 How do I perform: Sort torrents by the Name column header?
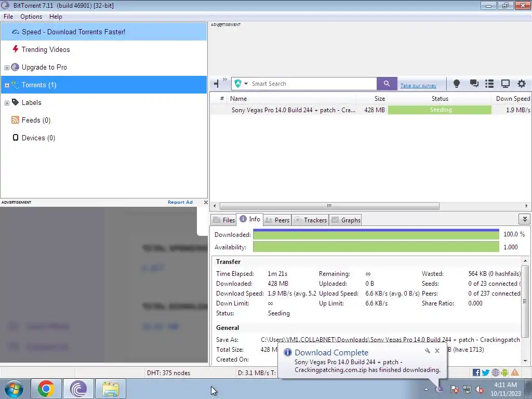point(292,98)
